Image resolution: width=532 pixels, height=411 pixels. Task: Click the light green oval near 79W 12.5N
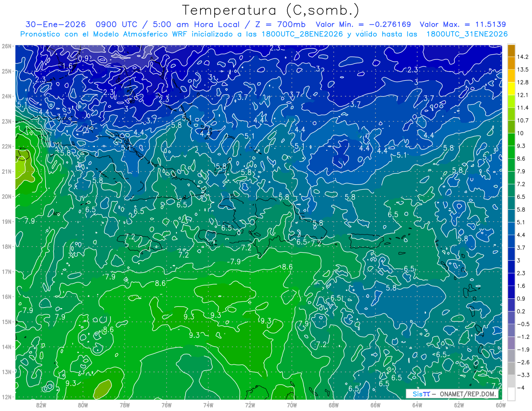(x=102, y=389)
